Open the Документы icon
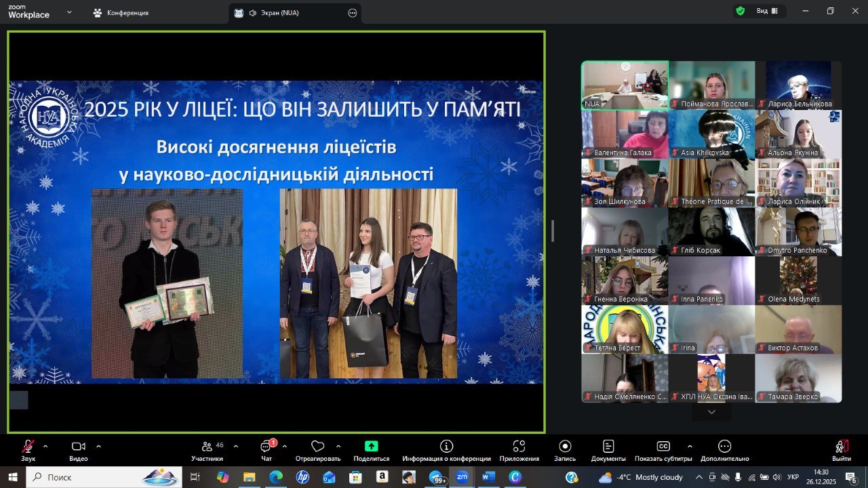Screen dimensions: 868x488 click(x=608, y=447)
